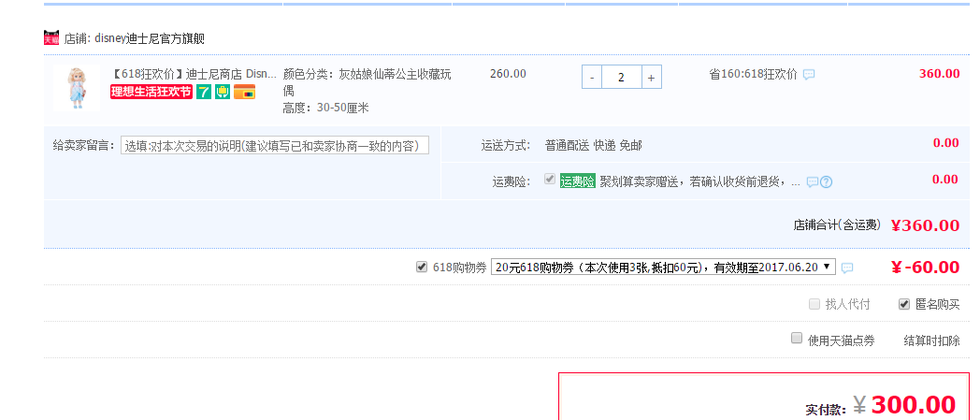Open the 【618狂欢价】迪士尼商店 product title link
Viewport: 980px width, 420px height.
(194, 74)
